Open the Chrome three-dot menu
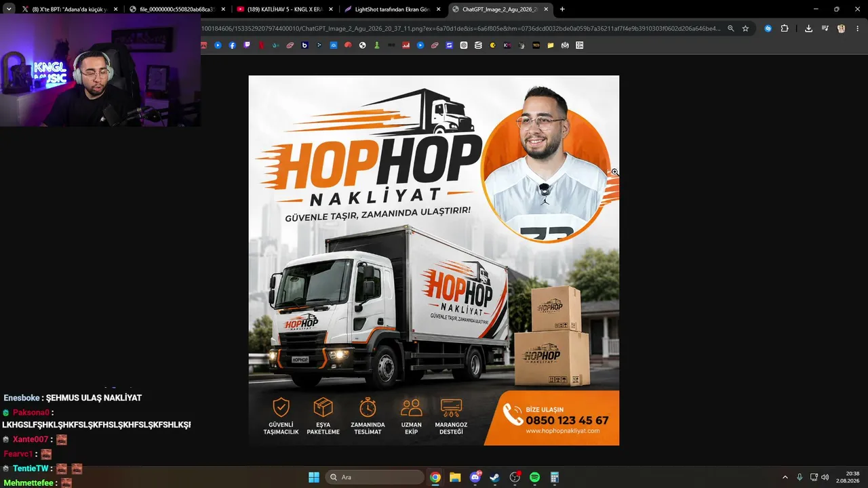868x488 pixels. (857, 28)
